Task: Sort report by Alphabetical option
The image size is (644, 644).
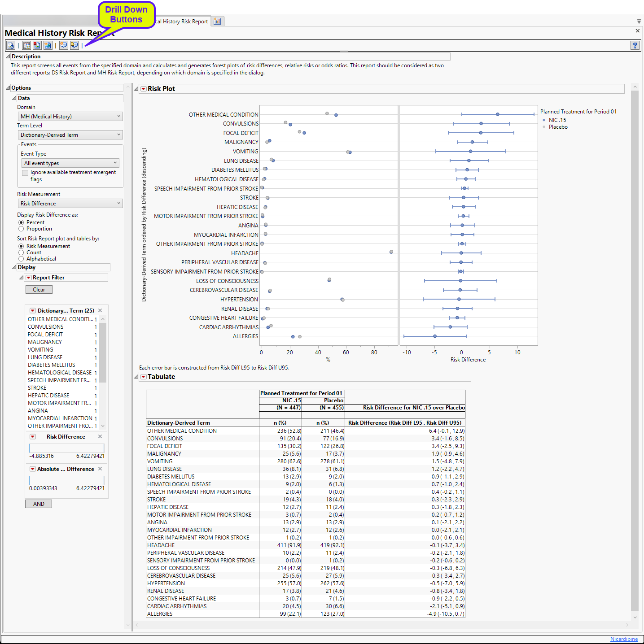Action: 21,259
